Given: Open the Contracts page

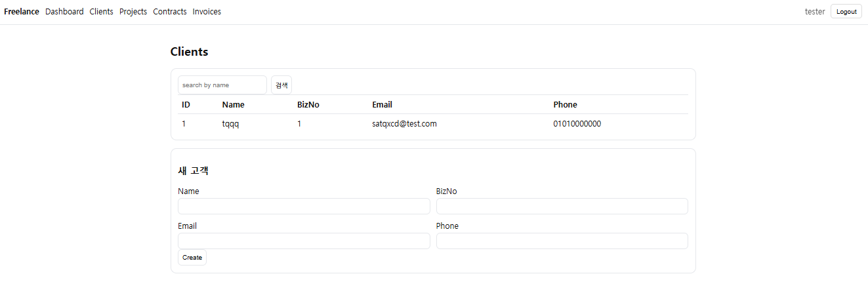Looking at the screenshot, I should [170, 12].
